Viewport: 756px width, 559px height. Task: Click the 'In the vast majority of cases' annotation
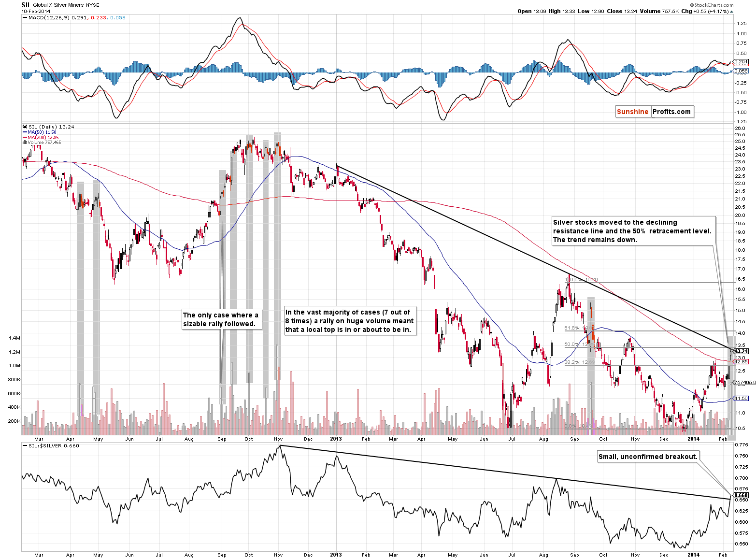[x=350, y=321]
